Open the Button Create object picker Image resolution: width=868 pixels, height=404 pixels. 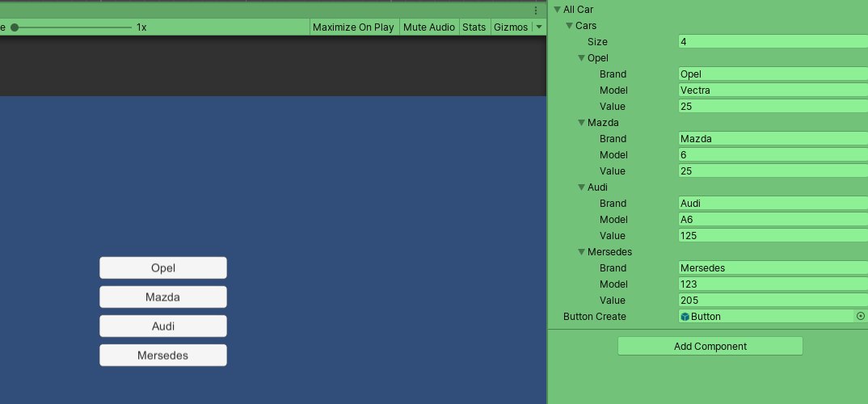pyautogui.click(x=860, y=316)
